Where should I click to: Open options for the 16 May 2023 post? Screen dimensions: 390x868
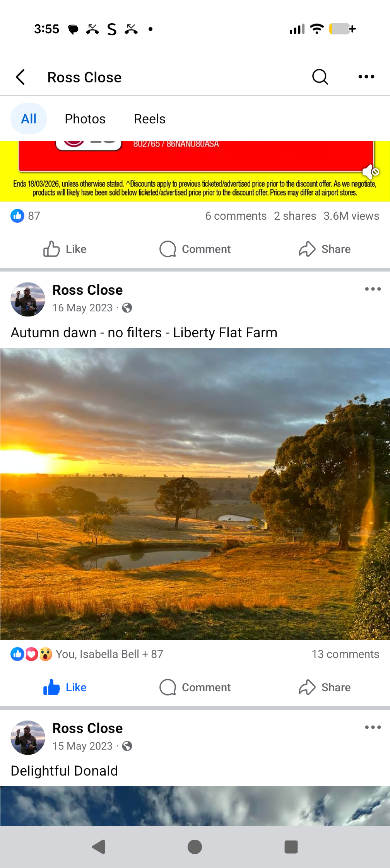(x=373, y=289)
